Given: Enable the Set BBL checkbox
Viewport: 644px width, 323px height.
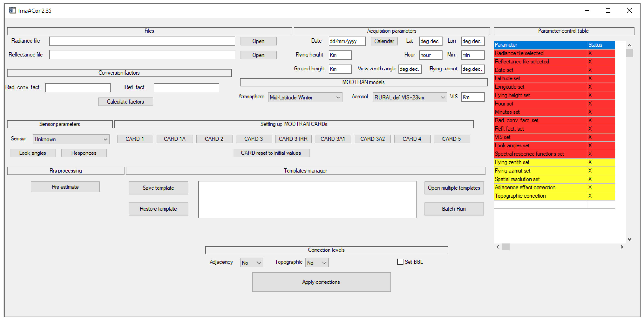Looking at the screenshot, I should (400, 262).
